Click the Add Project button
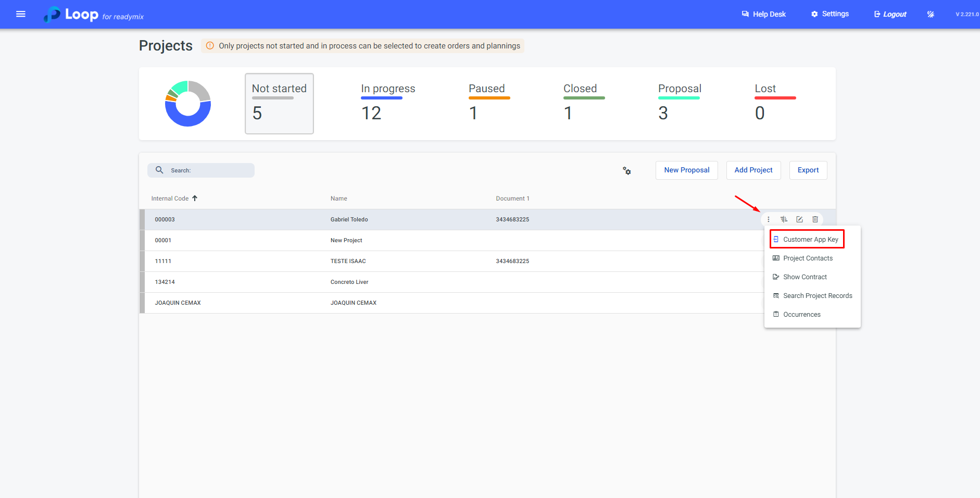Screen dimensions: 980x498 coord(753,170)
